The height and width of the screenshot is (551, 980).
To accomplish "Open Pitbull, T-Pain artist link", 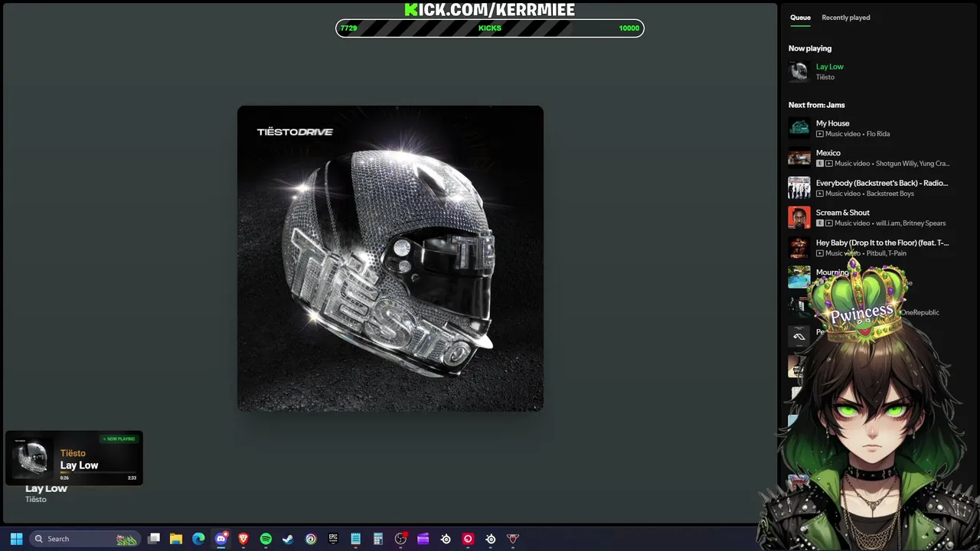I will [886, 253].
